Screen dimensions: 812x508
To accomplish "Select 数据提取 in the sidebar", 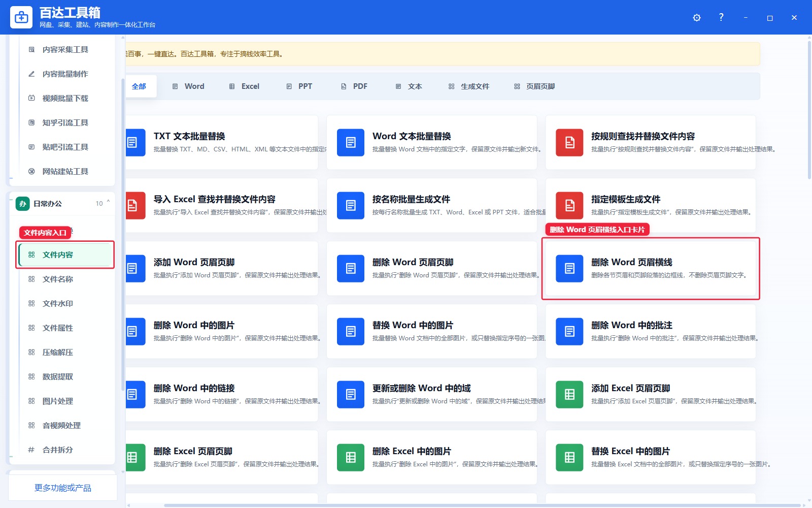I will pos(65,376).
